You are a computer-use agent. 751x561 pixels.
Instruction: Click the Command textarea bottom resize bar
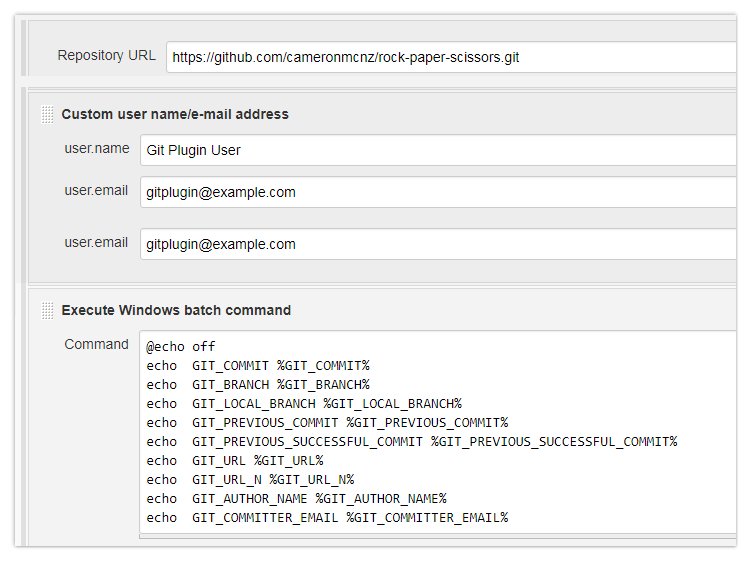[438, 537]
